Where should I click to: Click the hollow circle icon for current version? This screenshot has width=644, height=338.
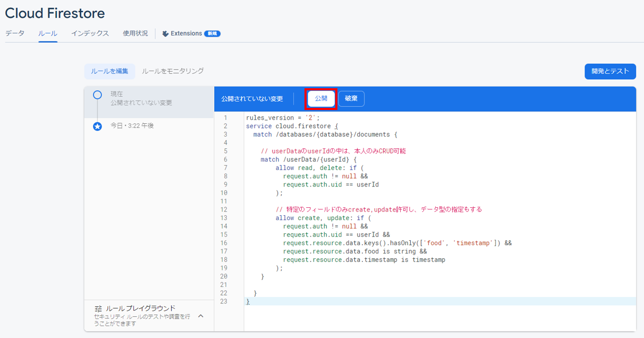[97, 95]
